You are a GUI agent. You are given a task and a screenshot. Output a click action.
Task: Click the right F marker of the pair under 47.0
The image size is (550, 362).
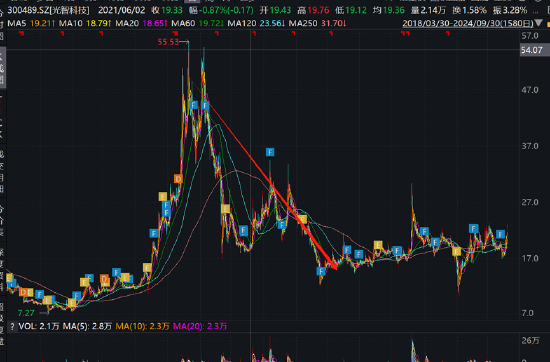coord(205,105)
